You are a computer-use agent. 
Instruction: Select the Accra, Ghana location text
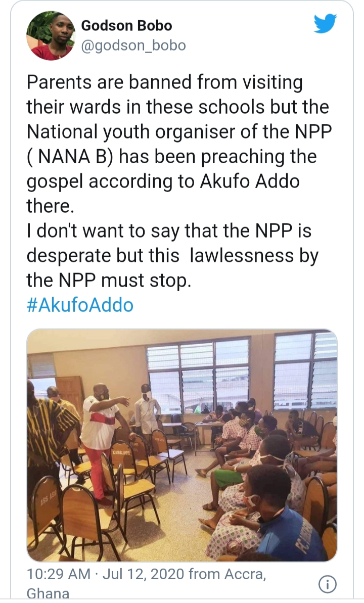click(233, 574)
